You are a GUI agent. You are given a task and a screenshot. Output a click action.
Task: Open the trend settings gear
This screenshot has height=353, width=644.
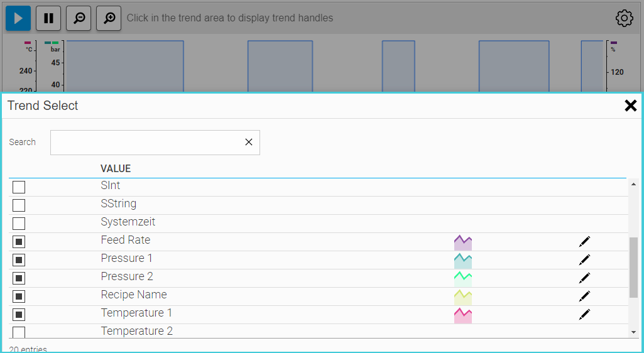624,18
